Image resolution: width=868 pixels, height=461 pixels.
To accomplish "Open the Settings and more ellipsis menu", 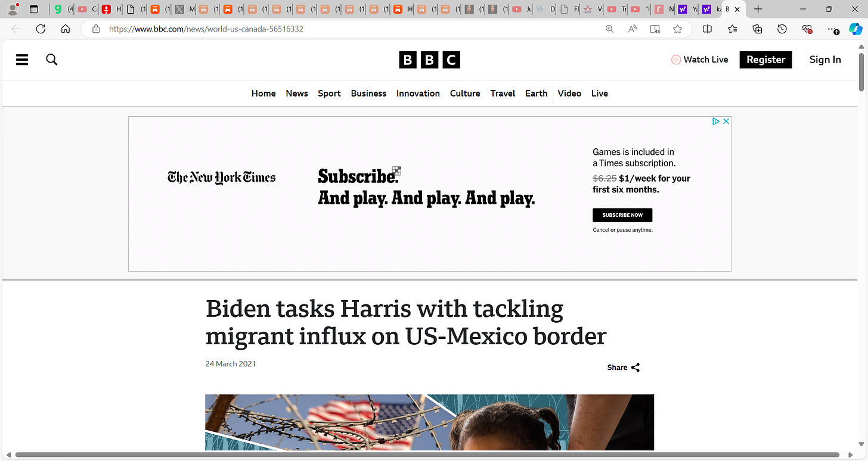I will [x=833, y=29].
